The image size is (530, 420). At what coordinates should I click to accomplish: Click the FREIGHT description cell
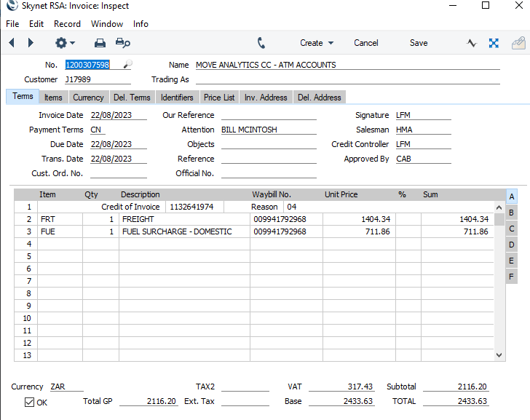pos(184,219)
